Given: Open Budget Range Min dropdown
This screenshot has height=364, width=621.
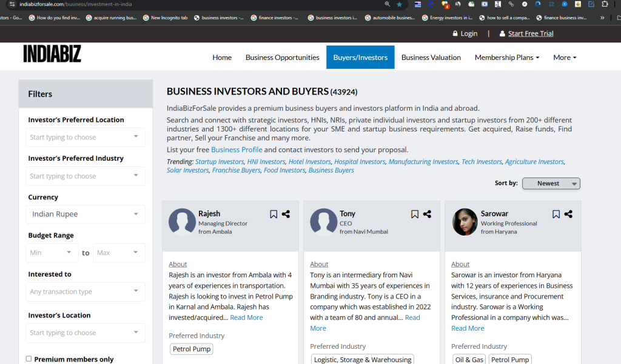Looking at the screenshot, I should tap(52, 253).
